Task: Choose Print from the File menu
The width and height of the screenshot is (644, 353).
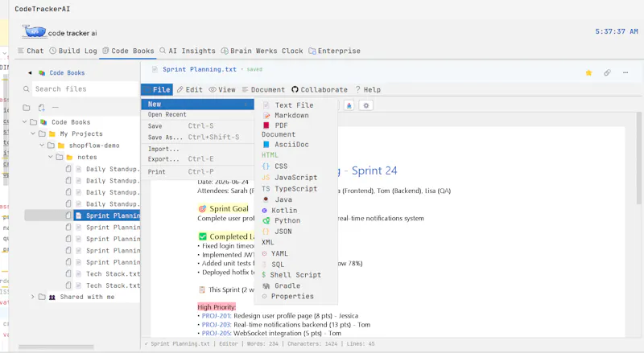Action: pyautogui.click(x=197, y=172)
